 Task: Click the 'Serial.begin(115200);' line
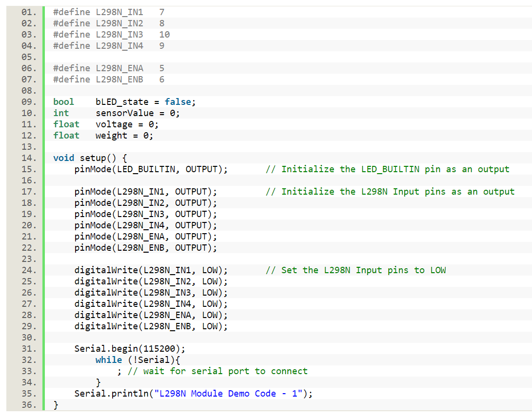pos(130,349)
